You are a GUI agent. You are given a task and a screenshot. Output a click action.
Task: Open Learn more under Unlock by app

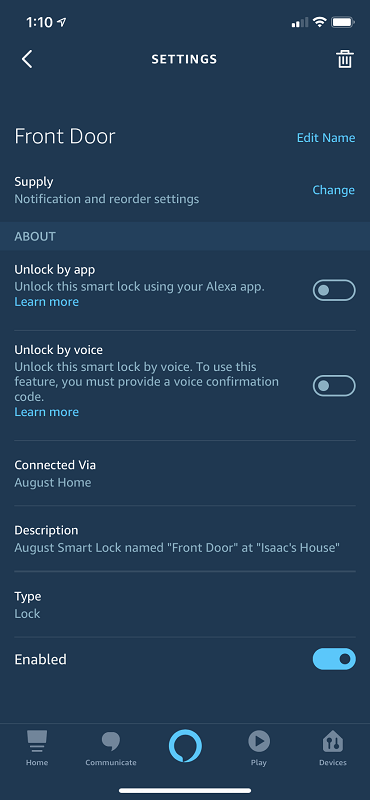pos(46,302)
